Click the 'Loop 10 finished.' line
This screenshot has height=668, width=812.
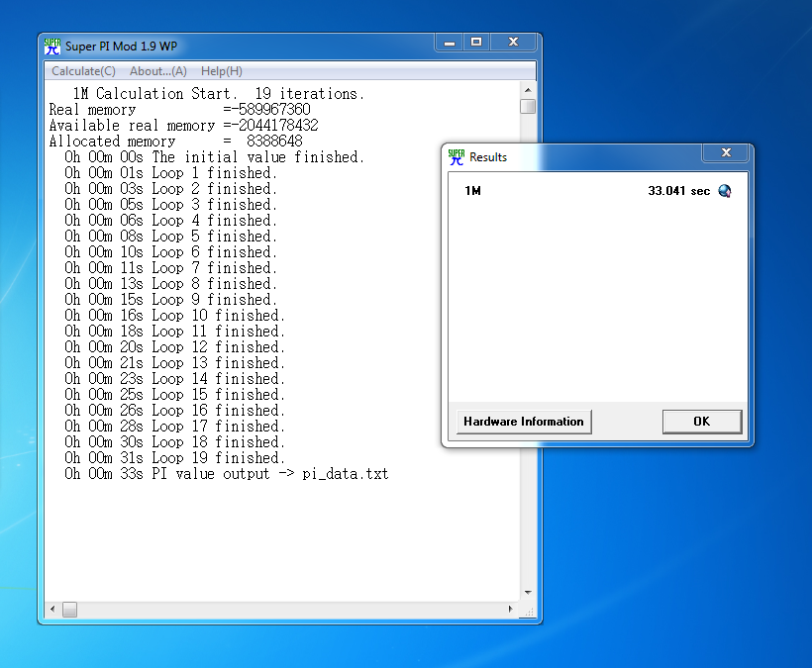(x=174, y=315)
